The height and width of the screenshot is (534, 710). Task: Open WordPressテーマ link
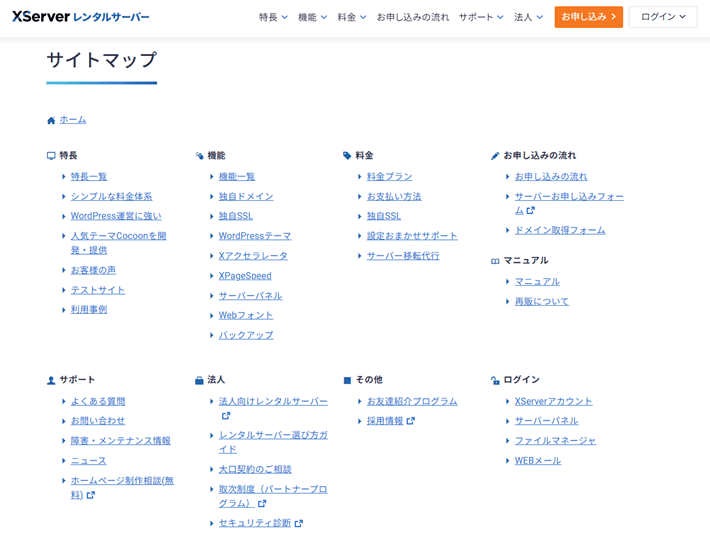[255, 236]
